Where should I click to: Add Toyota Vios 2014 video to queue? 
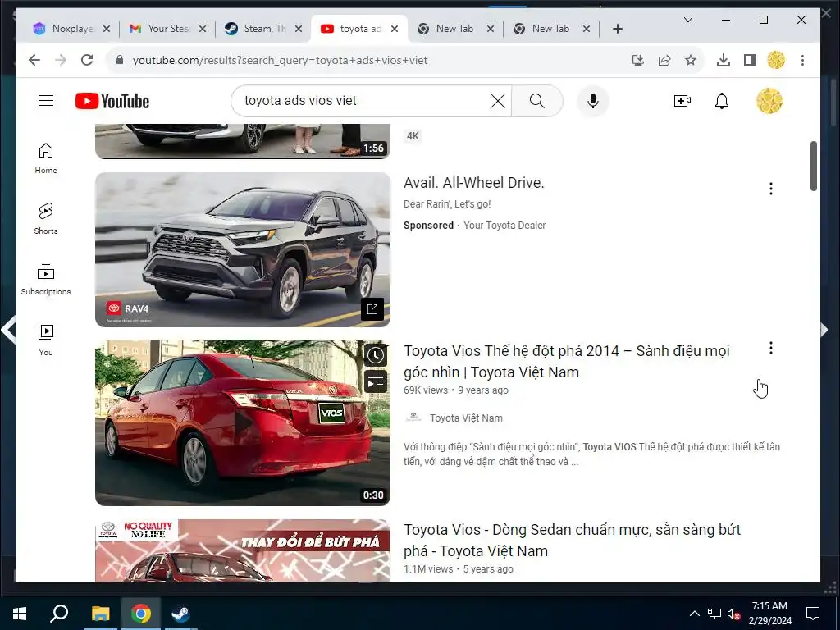point(376,381)
